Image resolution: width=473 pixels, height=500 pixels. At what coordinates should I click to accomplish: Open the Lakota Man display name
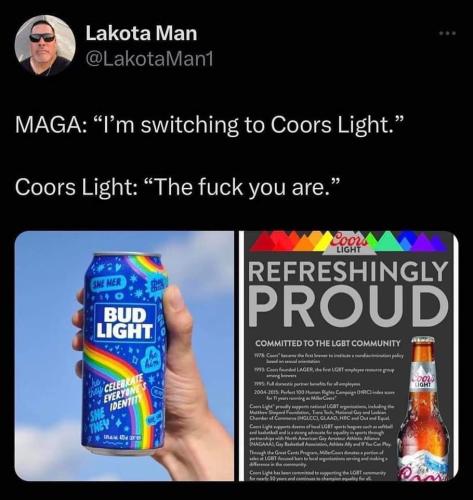(141, 34)
